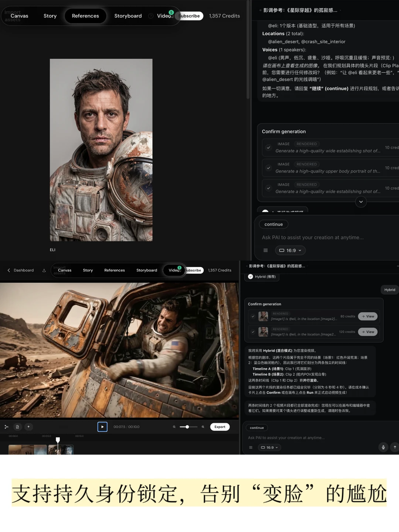This screenshot has width=399, height=532.
Task: Switch to the Video tab in the References view
Action: tap(164, 16)
